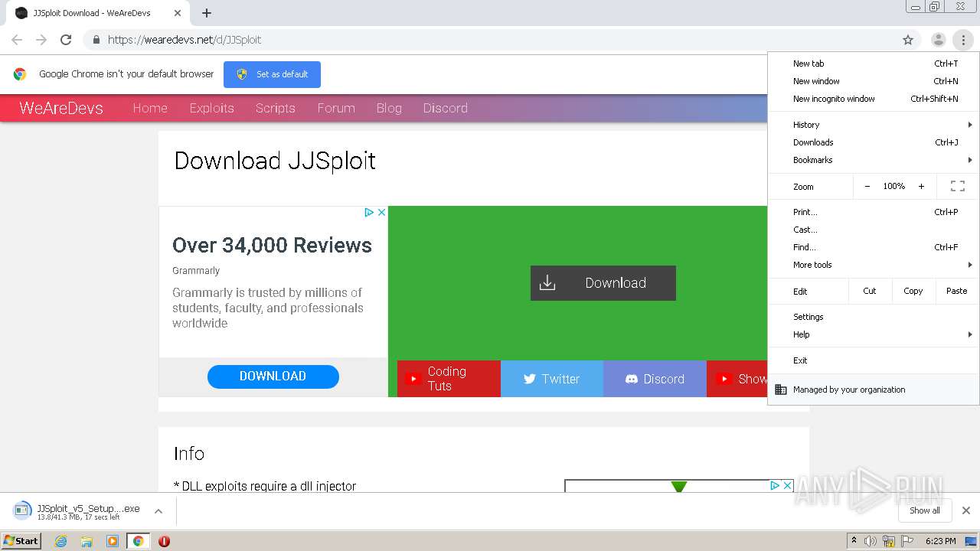
Task: Open the Blog navigation link
Action: click(x=389, y=108)
